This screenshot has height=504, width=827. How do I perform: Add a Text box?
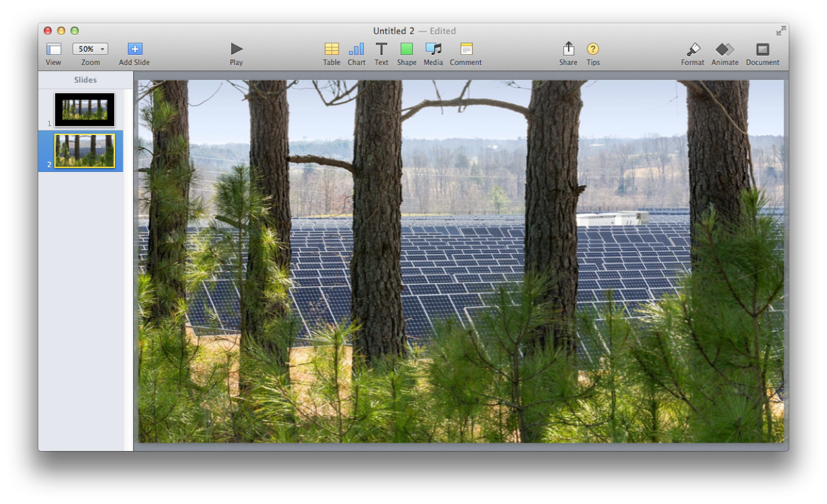coord(381,49)
